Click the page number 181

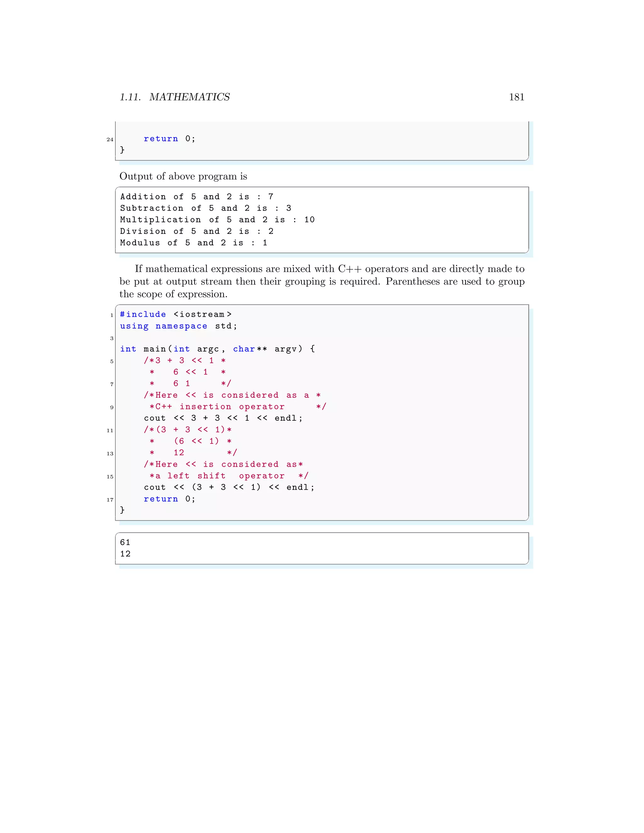516,97
